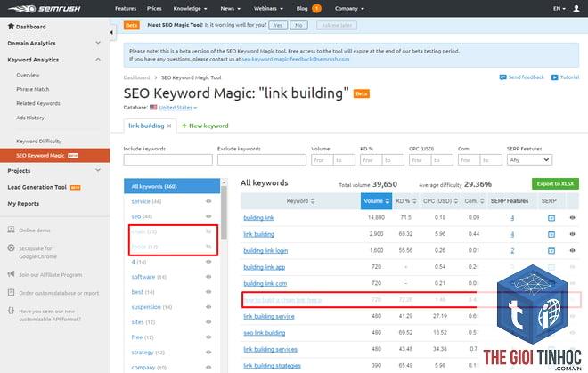The width and height of the screenshot is (588, 373).
Task: Select the All keywords (460) group
Action: (172, 186)
